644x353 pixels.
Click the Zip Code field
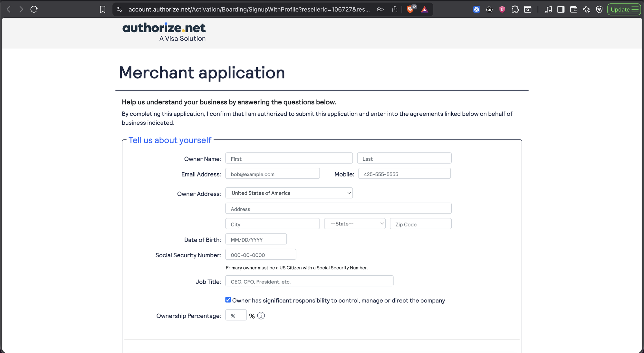click(421, 224)
